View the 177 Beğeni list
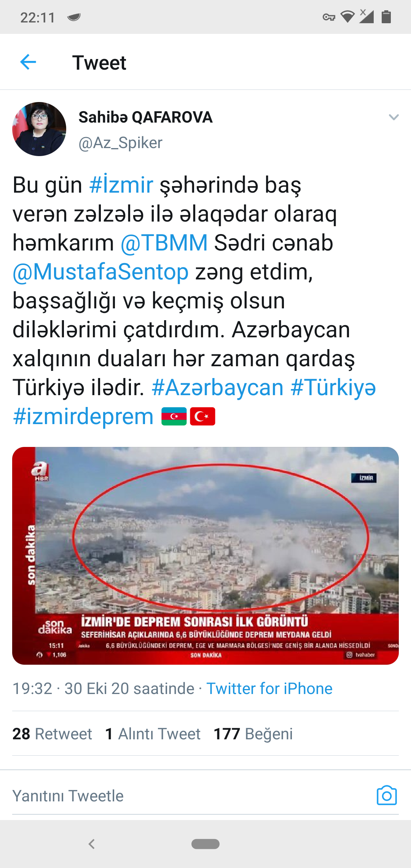This screenshot has height=868, width=411. (x=253, y=734)
